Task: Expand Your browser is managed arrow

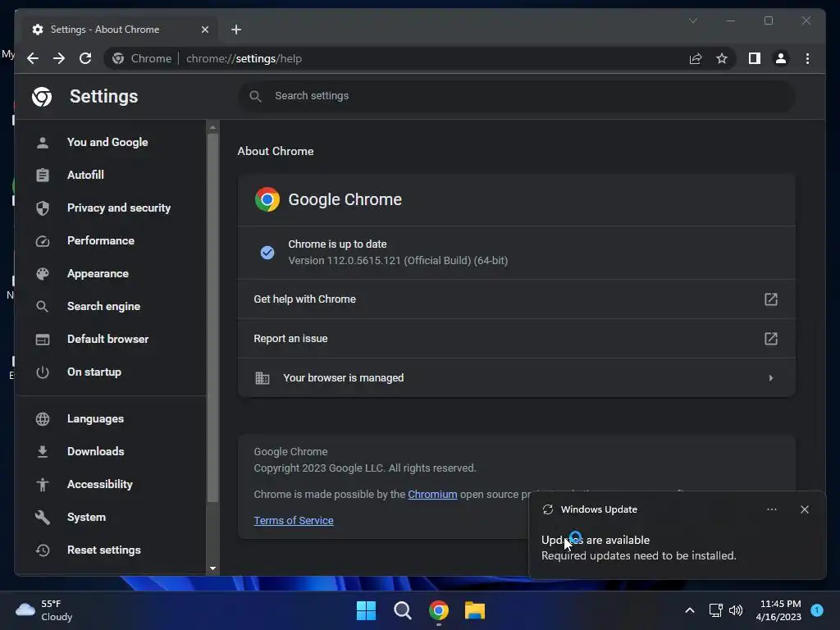Action: (x=770, y=378)
